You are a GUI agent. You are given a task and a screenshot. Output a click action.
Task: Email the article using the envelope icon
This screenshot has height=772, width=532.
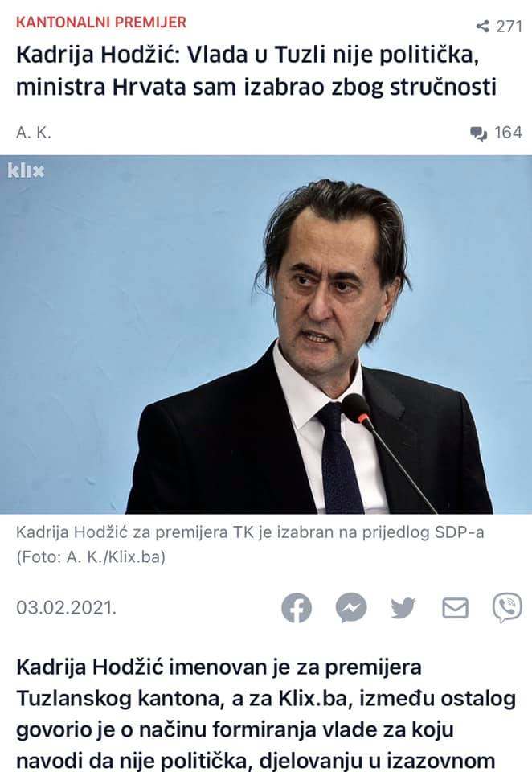[455, 608]
